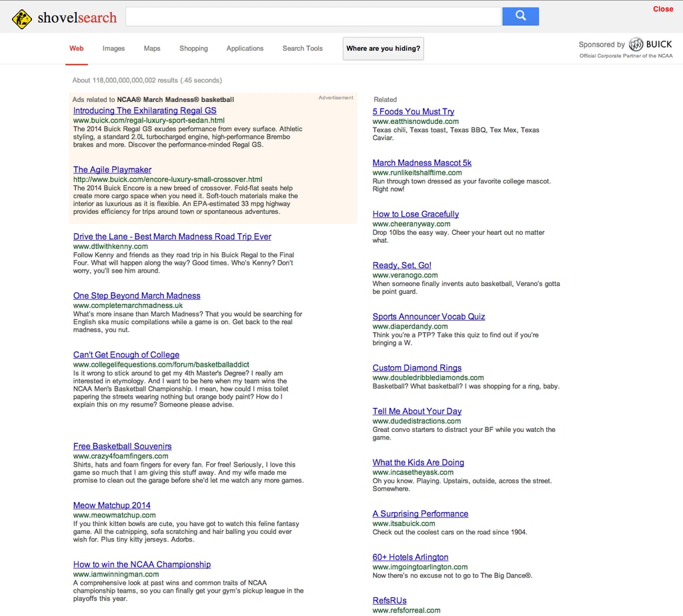The width and height of the screenshot is (683, 616).
Task: Close the search overlay via Close
Action: (663, 9)
